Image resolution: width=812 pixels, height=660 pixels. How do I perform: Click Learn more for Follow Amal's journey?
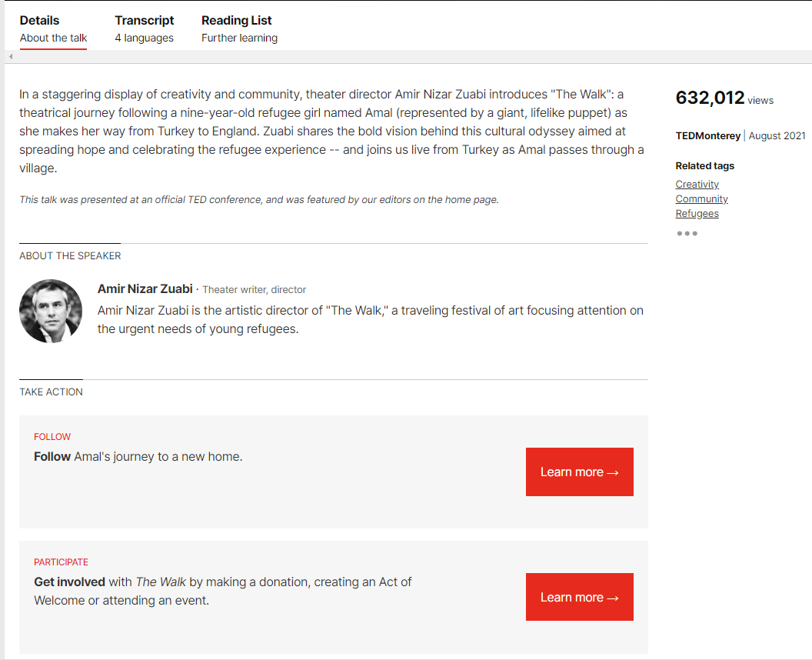[580, 472]
